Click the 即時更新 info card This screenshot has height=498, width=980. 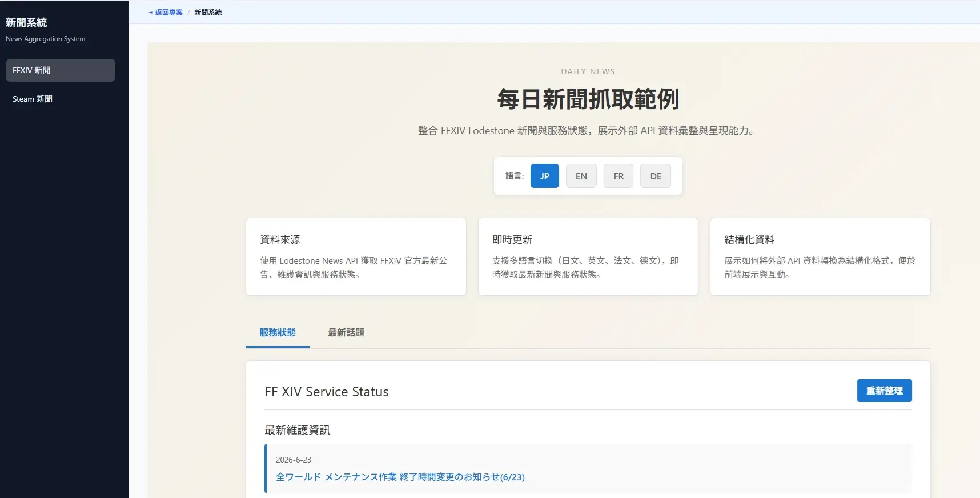point(588,256)
